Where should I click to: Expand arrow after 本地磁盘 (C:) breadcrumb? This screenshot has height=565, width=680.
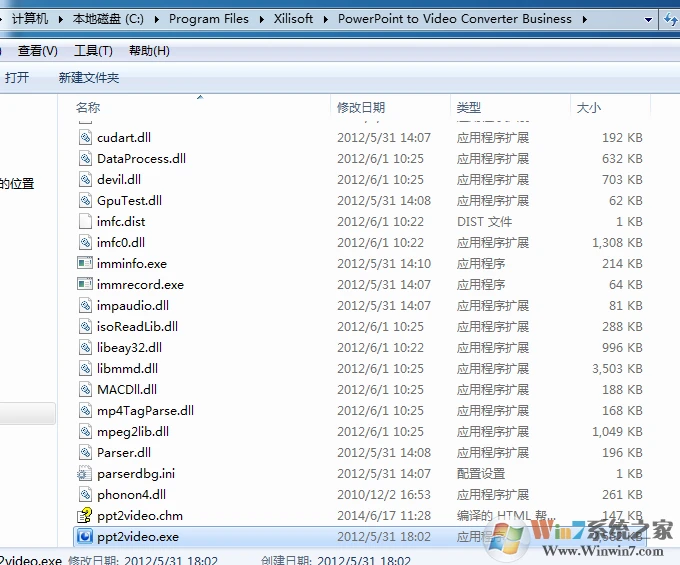coord(156,19)
